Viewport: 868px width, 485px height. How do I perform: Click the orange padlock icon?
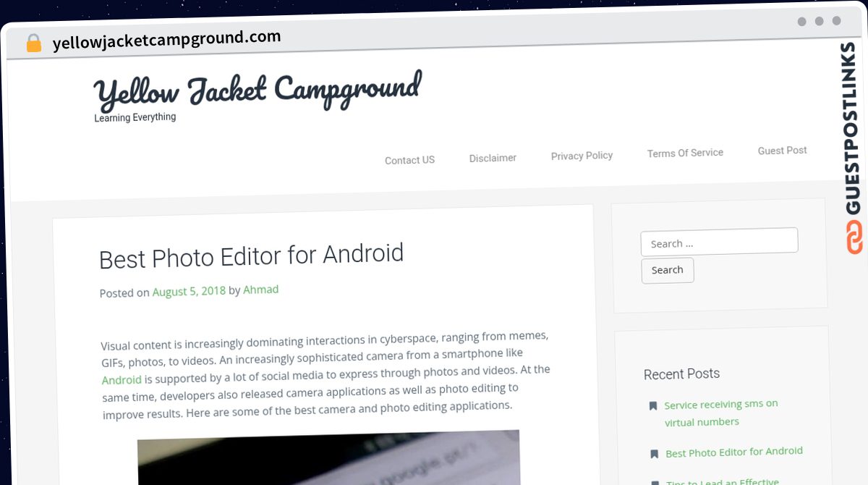click(x=34, y=43)
